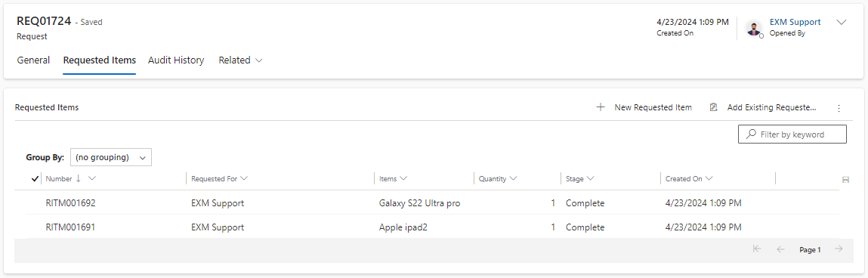Click the save icon in the grid header

tap(845, 180)
